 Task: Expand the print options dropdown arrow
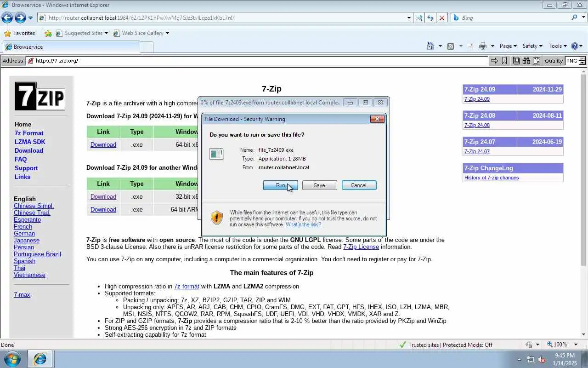492,46
